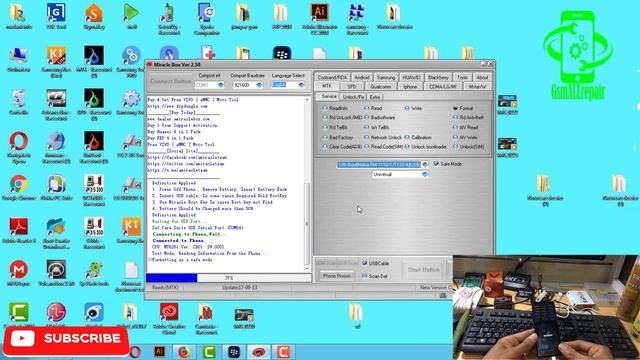Open the Extra sub-tab
The image size is (640, 360).
375,97
